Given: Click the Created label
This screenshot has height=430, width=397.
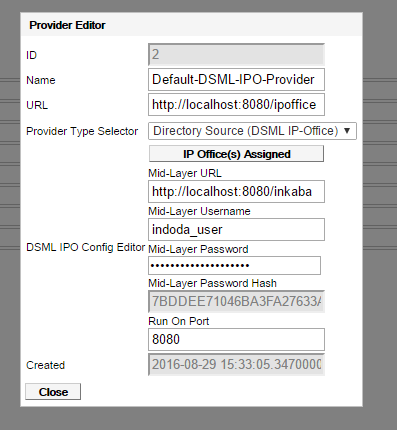Looking at the screenshot, I should 45,365.
